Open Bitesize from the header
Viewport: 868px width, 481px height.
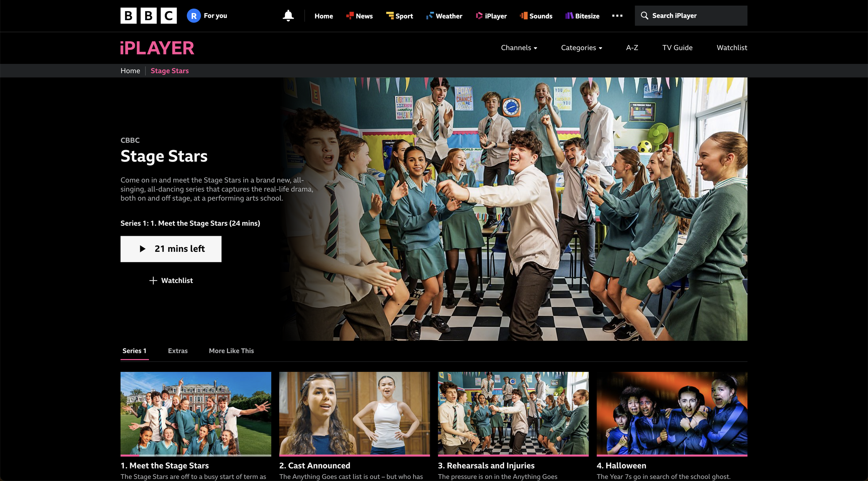pos(582,16)
